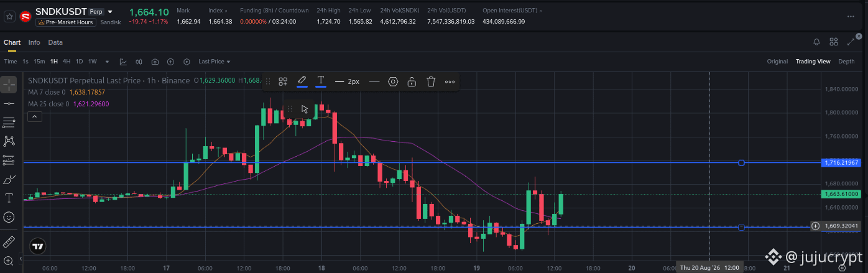Image resolution: width=868 pixels, height=273 pixels.
Task: Select the 4H time interval
Action: coord(67,62)
